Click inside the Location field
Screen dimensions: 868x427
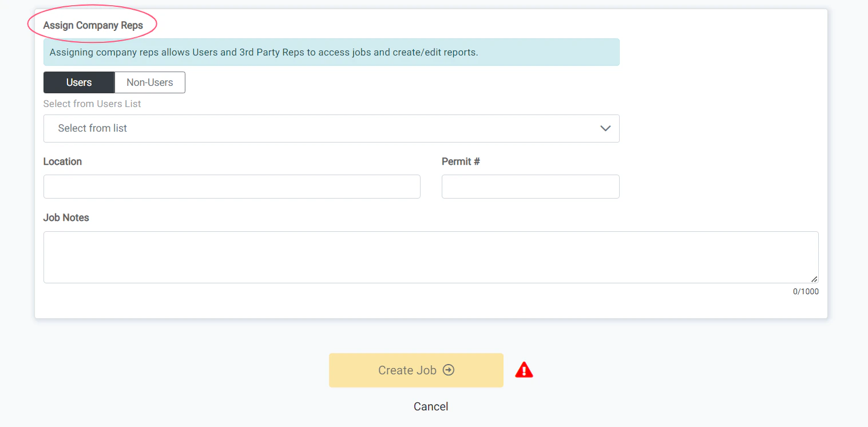(231, 186)
